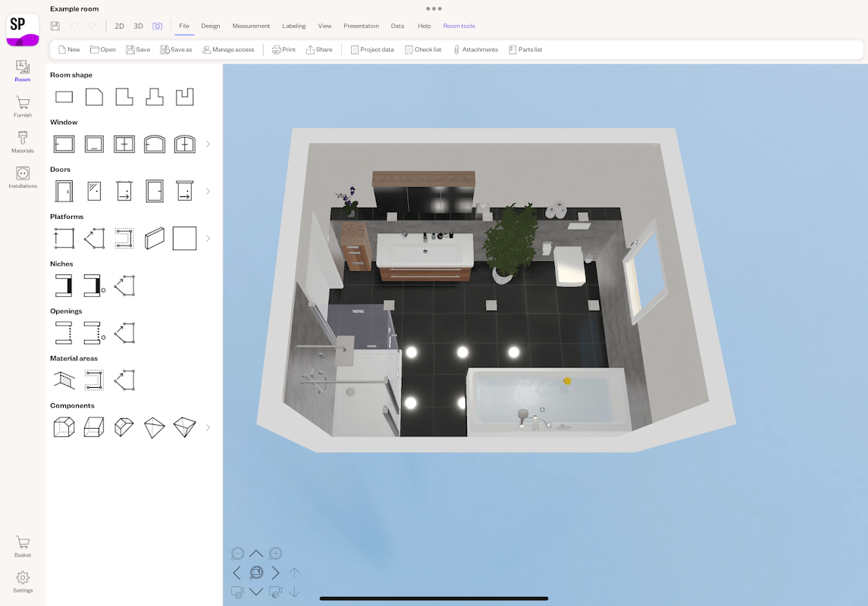Select the rectangular room shape
Image resolution: width=868 pixels, height=606 pixels.
pos(64,97)
